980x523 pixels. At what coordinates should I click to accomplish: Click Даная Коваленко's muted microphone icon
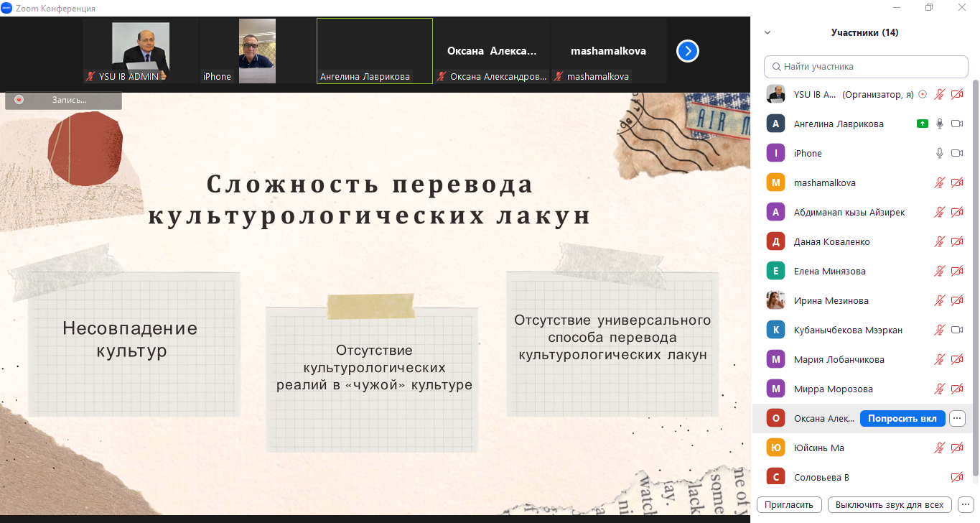[x=939, y=241]
